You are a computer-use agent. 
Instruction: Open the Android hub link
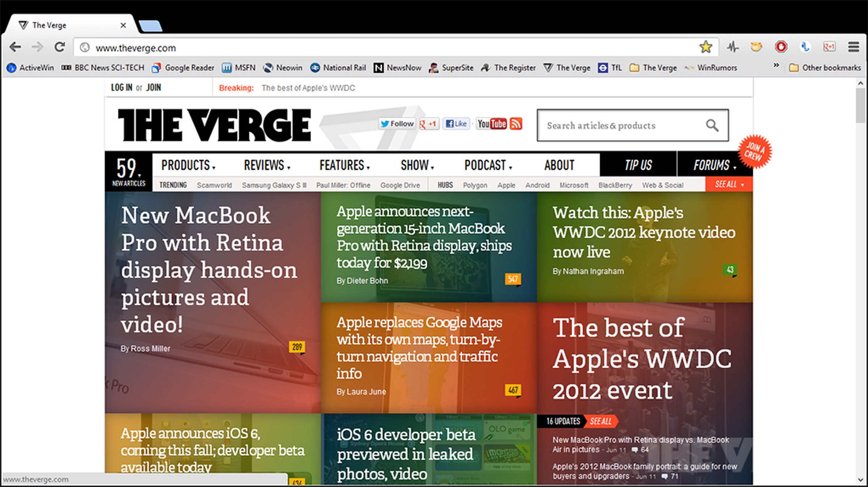click(x=537, y=185)
